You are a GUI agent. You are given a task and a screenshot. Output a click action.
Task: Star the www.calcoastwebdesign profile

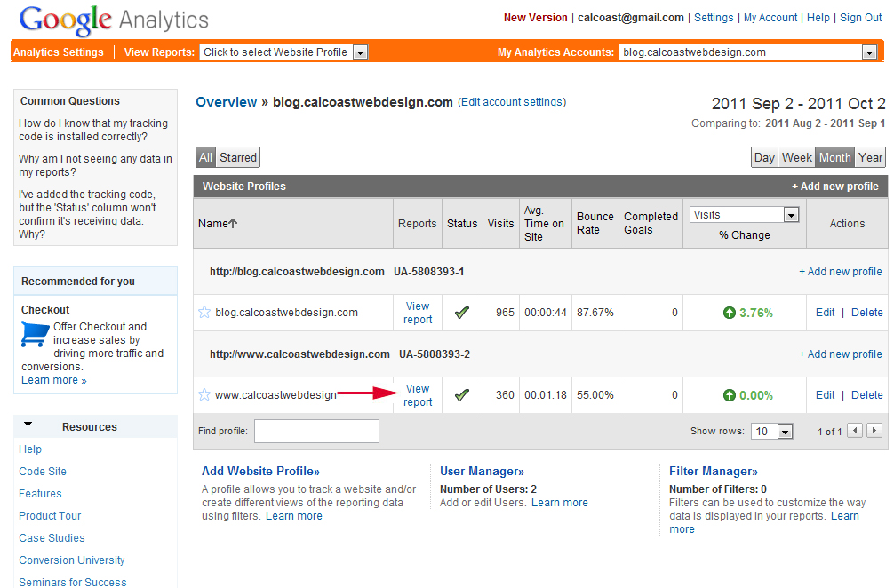(x=204, y=395)
